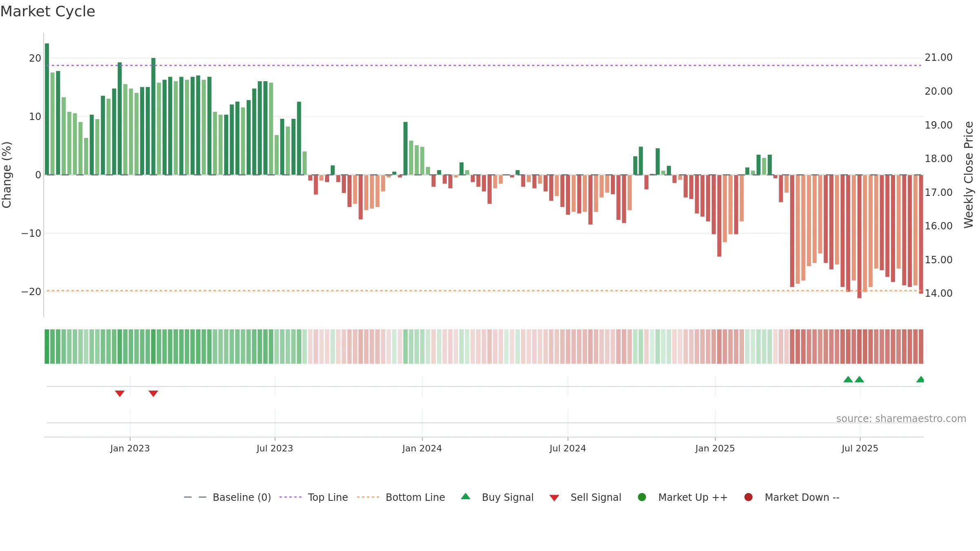Click the Jul 2024 axis label

(x=568, y=449)
